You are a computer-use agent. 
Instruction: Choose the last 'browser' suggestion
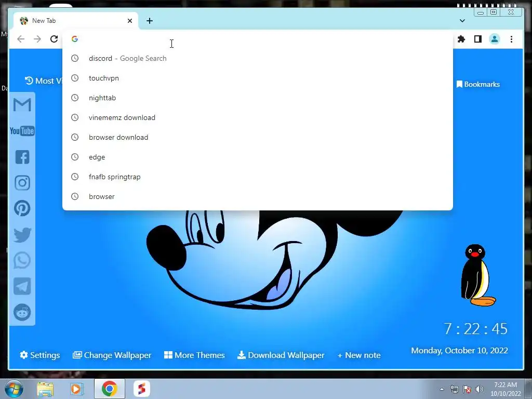(x=258, y=196)
